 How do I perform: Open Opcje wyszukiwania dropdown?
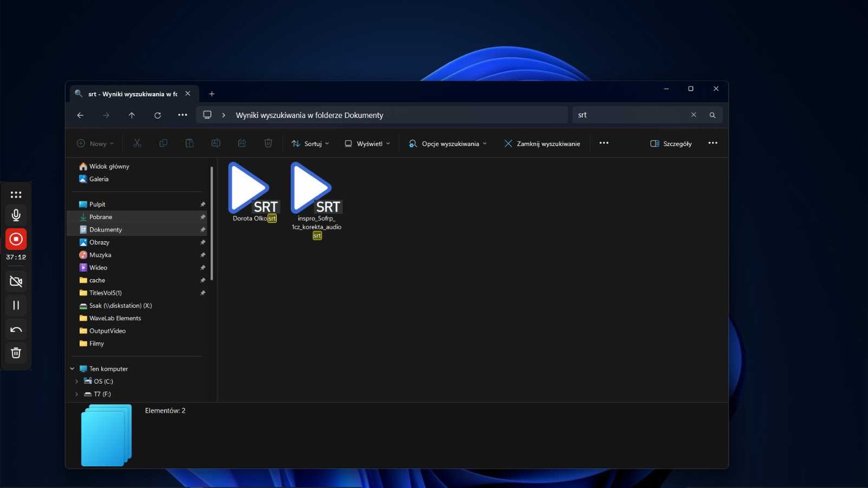tap(448, 144)
